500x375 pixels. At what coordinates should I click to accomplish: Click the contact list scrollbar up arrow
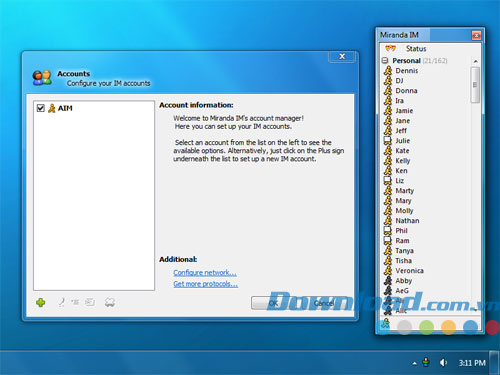pos(476,61)
